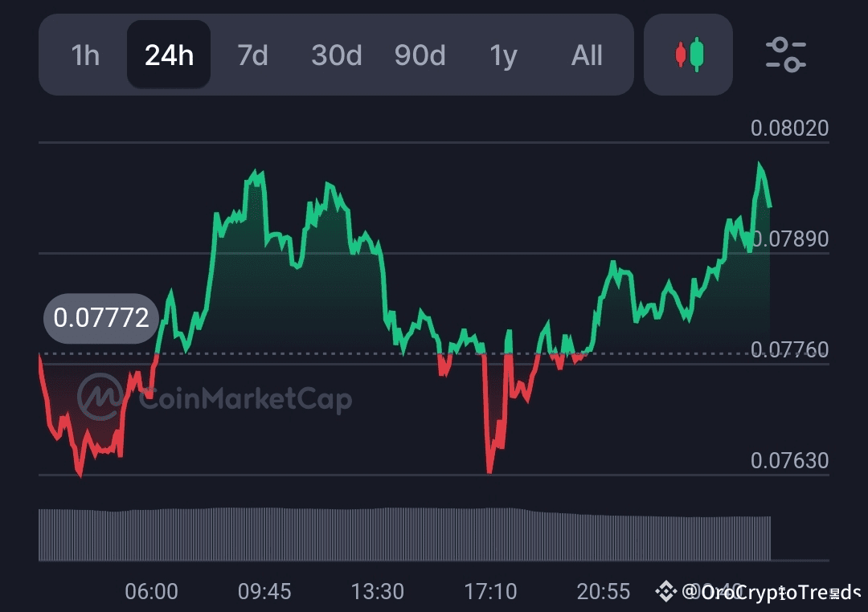
Task: Switch to the 7d range
Action: tap(252, 55)
